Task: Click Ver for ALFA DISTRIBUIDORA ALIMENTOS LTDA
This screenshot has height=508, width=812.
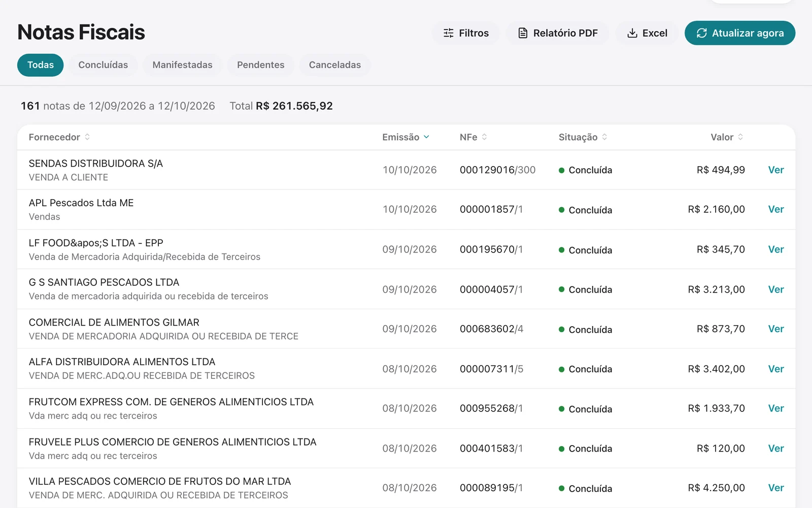Action: pyautogui.click(x=776, y=369)
